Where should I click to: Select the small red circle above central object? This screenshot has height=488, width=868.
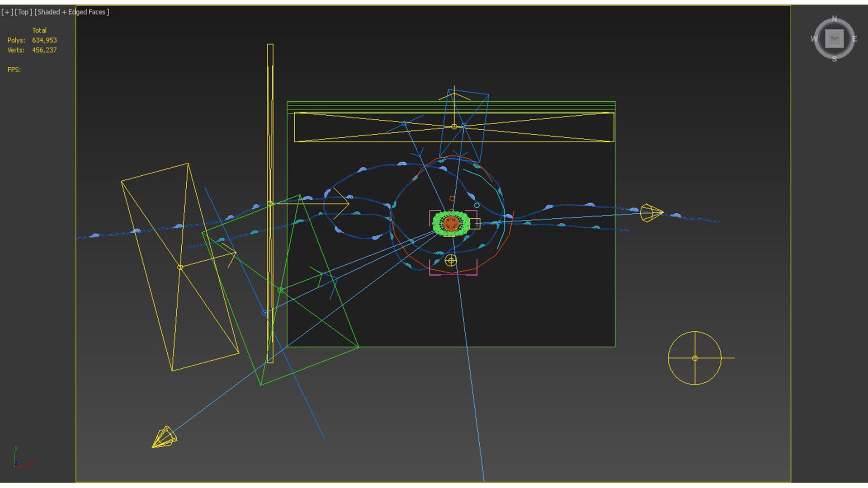tap(452, 198)
